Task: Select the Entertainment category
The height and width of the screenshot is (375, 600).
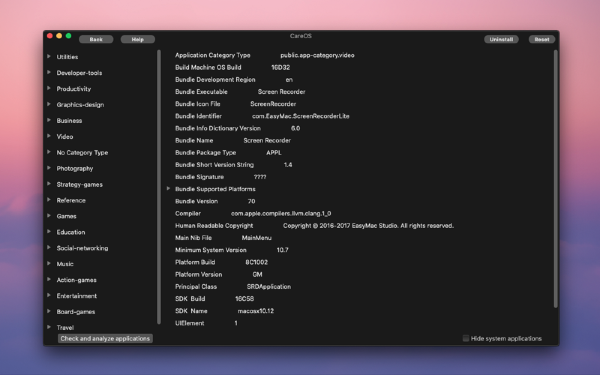Action: click(77, 296)
